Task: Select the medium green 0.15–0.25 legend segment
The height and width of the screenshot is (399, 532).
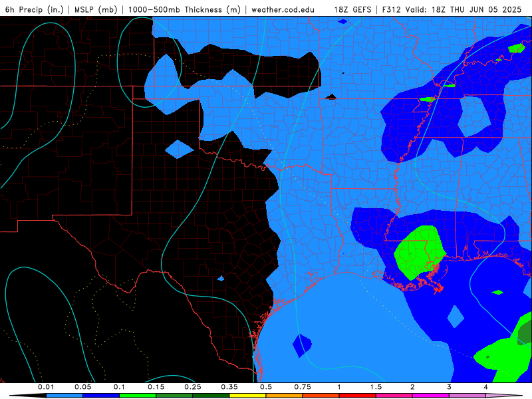Action: [174, 396]
